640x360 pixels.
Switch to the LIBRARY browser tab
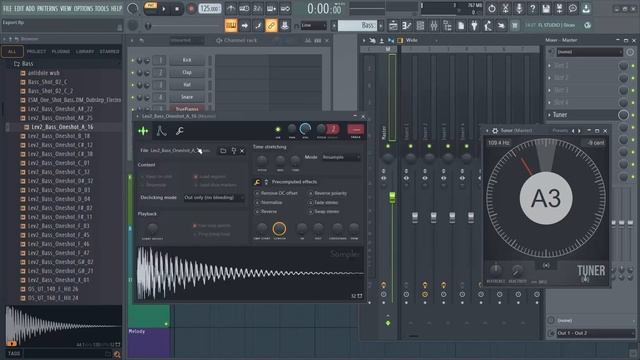[x=85, y=52]
